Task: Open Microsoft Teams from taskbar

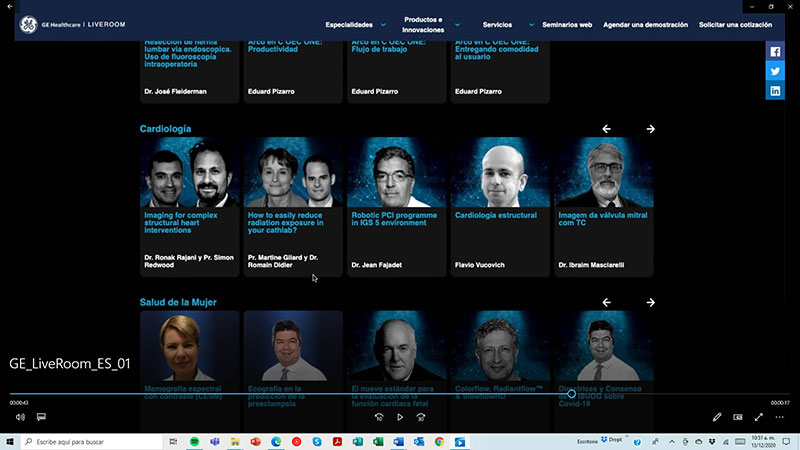Action: pos(215,442)
